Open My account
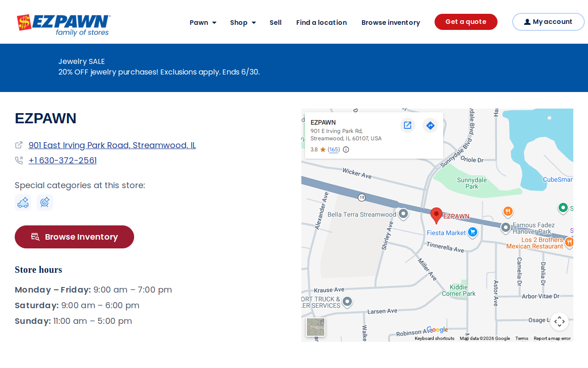 coord(548,22)
